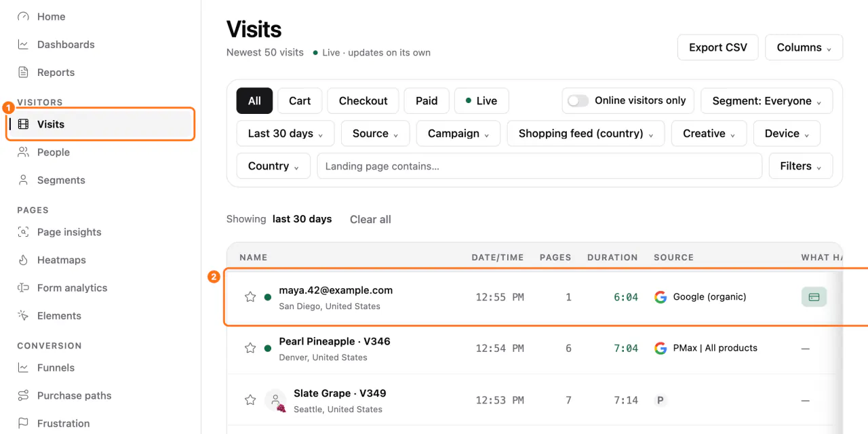Click the green card badge for maya.42

tap(814, 297)
